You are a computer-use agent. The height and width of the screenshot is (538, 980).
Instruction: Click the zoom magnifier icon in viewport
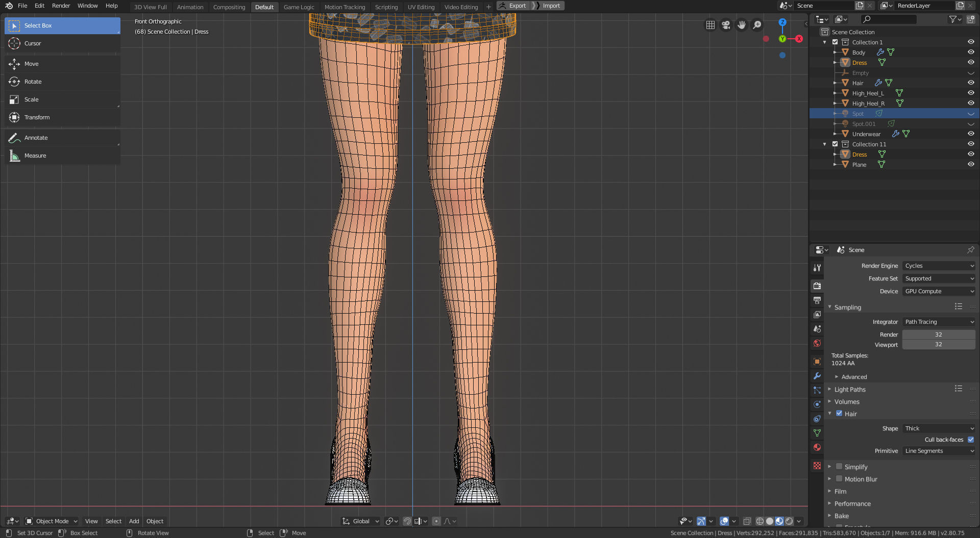coord(757,25)
